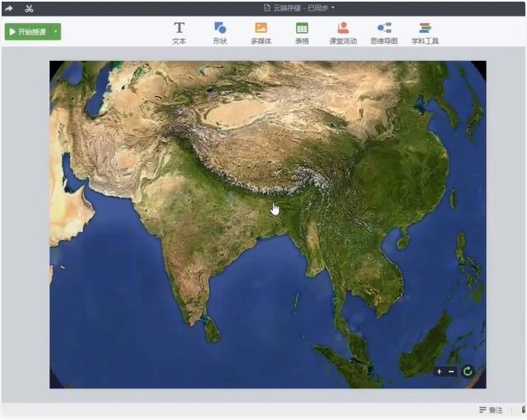Screen dimensions: 527x420
Task: Zoom out on the globe map
Action: pos(451,372)
